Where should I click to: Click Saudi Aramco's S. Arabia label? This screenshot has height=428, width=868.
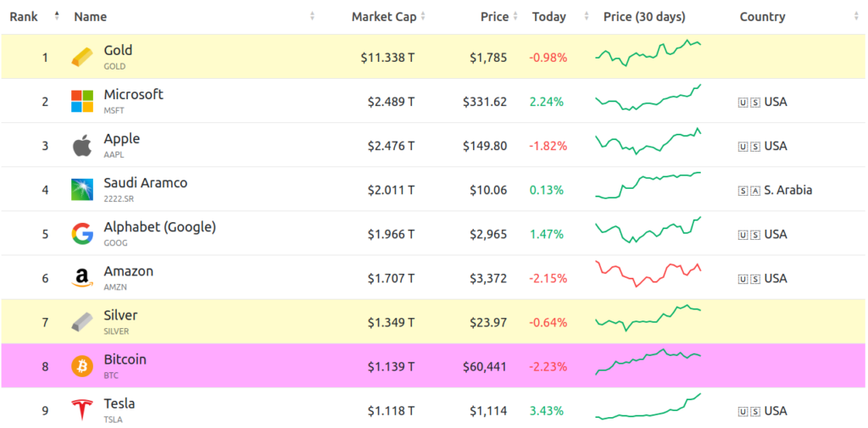[x=788, y=190]
